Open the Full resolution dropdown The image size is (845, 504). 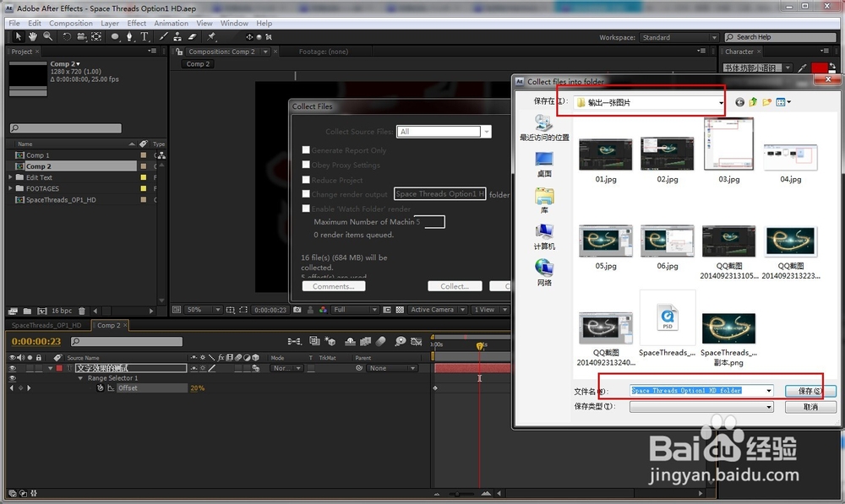click(x=356, y=310)
